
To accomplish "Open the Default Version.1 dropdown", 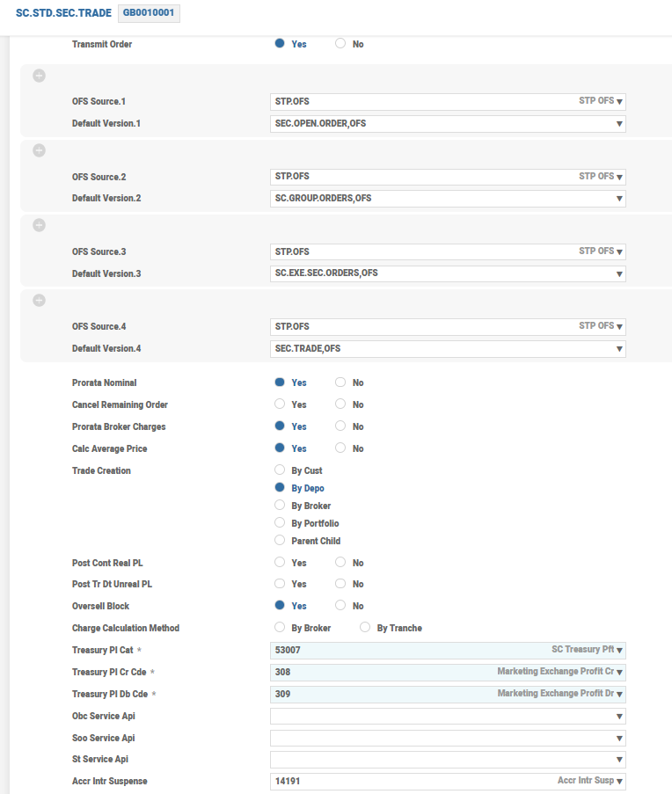I will click(x=619, y=124).
